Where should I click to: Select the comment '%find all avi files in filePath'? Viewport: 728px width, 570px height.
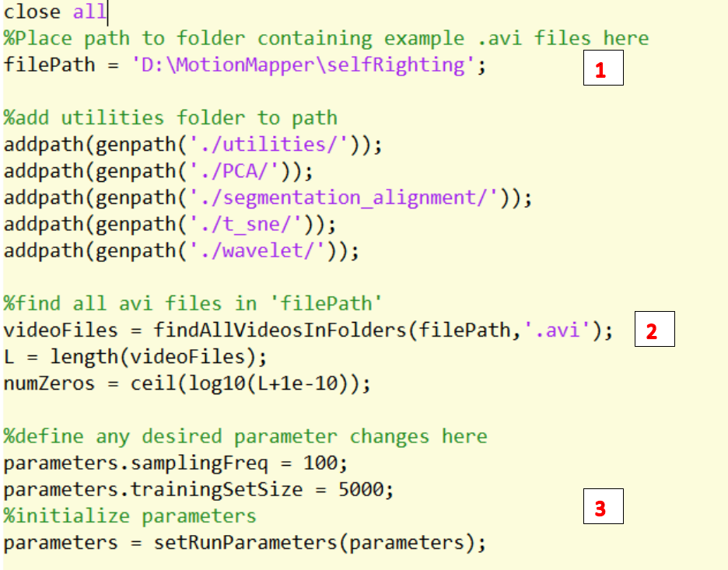[x=193, y=303]
